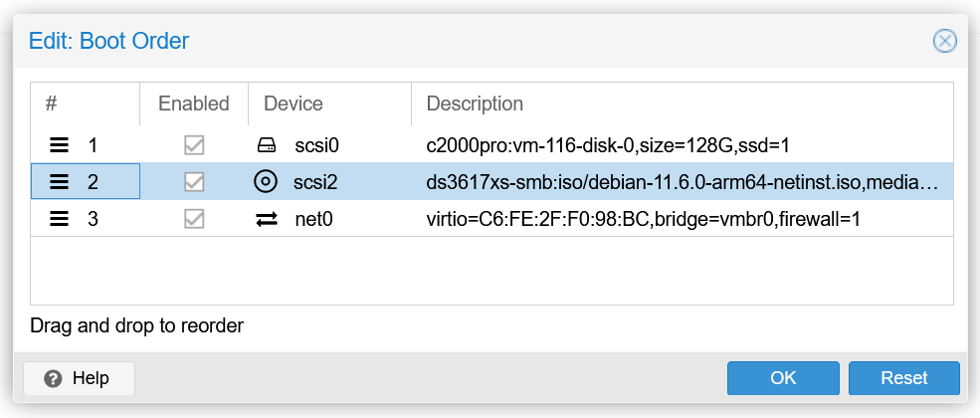Image resolution: width=980 pixels, height=418 pixels.
Task: Click the drag handle of row 1
Action: click(x=59, y=146)
